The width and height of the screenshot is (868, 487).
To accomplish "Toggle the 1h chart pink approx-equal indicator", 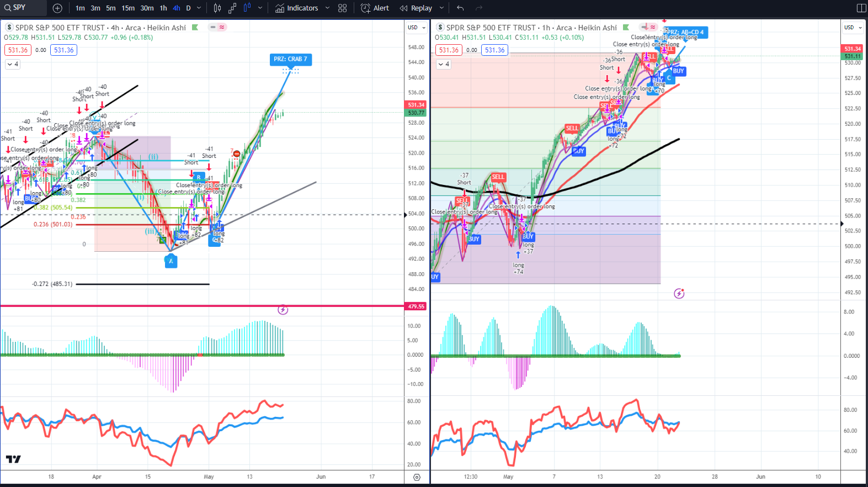I will click(x=653, y=27).
